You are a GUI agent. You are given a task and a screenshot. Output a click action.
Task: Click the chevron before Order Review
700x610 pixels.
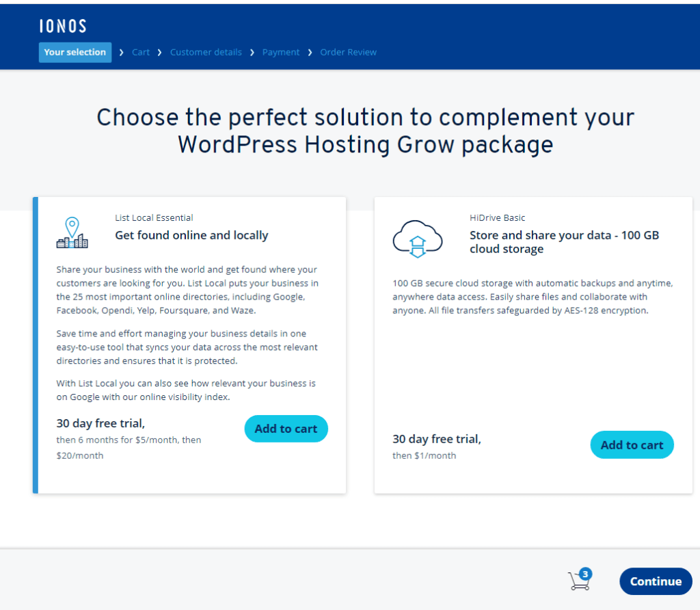(x=310, y=53)
